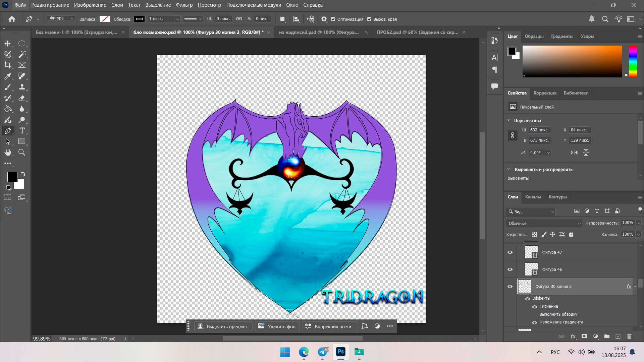Select the Horizontal Type tool
Screen dimensions: 644x362
click(x=22, y=131)
